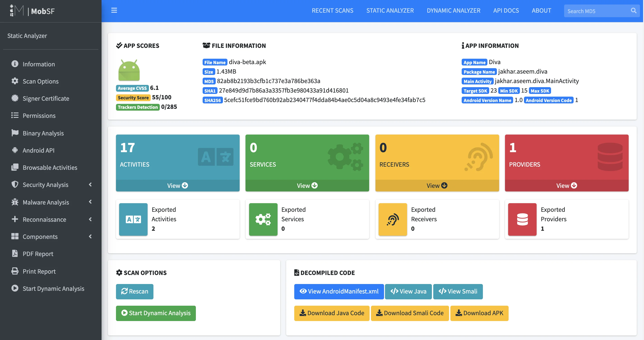This screenshot has width=644, height=340.
Task: Expand the Malware Analysis section
Action: point(46,202)
